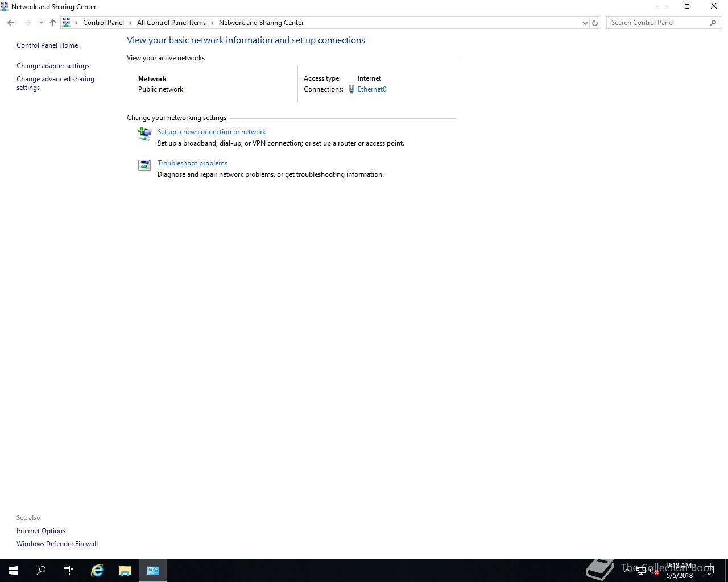The image size is (728, 582).
Task: Click the muted volume tray icon
Action: tap(654, 571)
